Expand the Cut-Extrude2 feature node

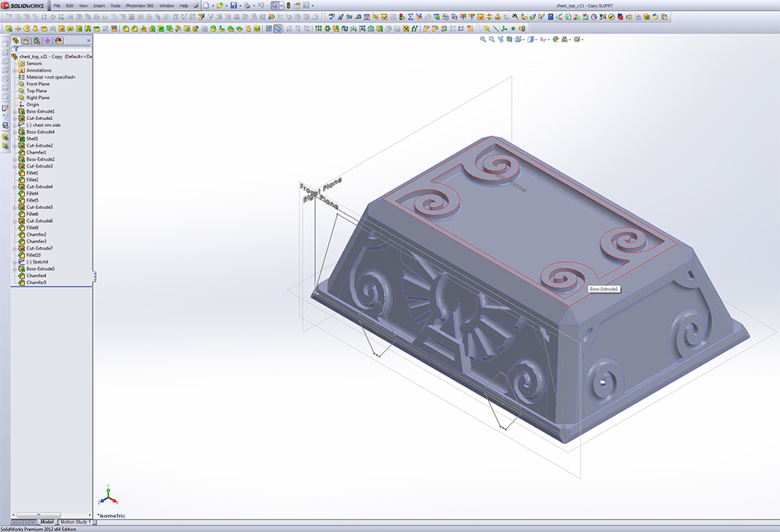coord(14,146)
